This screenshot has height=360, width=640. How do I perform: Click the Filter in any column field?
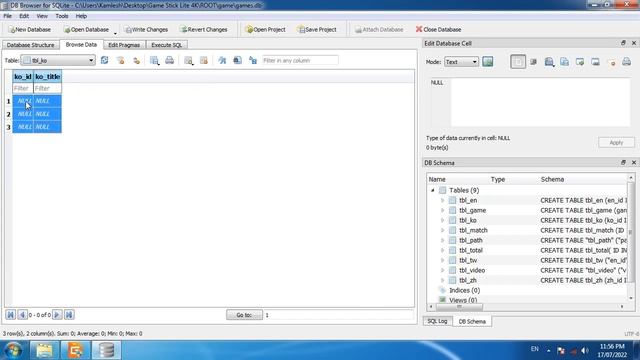[300, 60]
